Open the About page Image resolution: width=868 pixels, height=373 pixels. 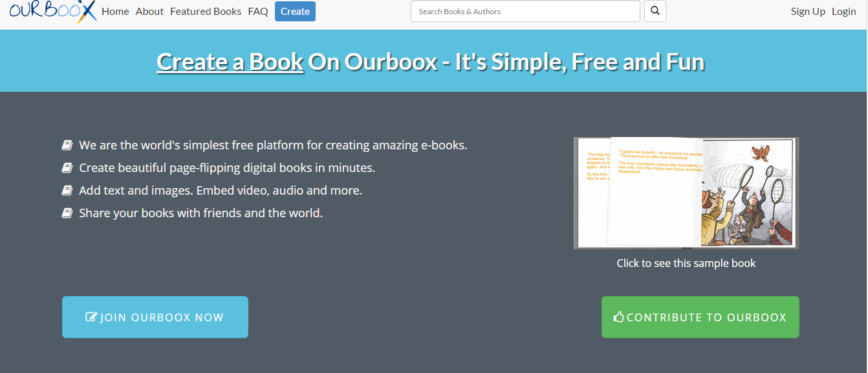149,12
